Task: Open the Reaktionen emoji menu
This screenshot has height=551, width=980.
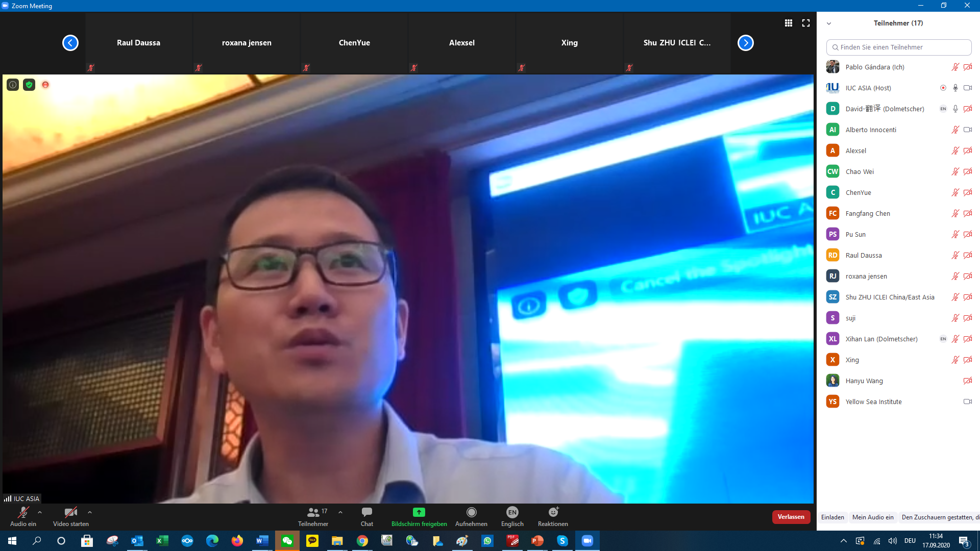Action: [553, 516]
